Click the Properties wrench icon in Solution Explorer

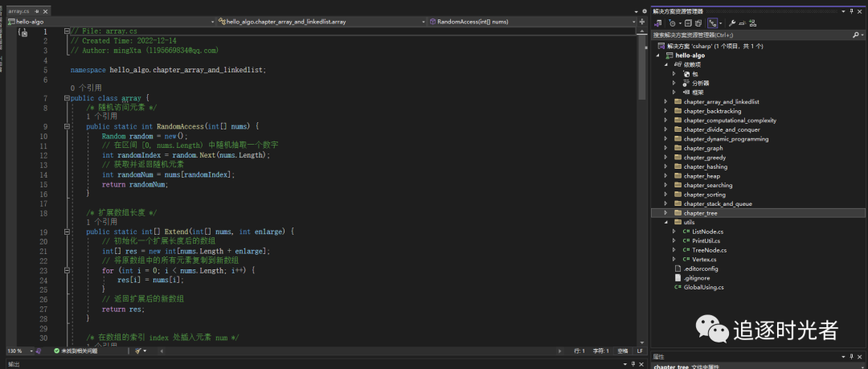(x=732, y=23)
